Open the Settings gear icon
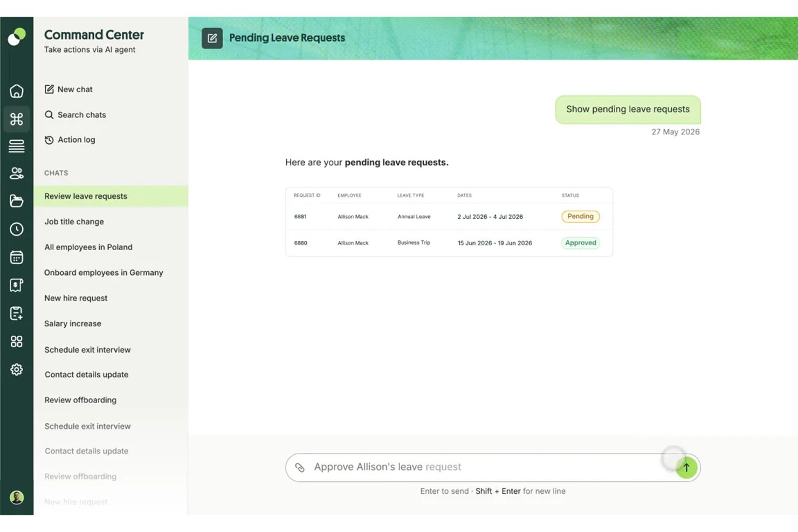 17,369
